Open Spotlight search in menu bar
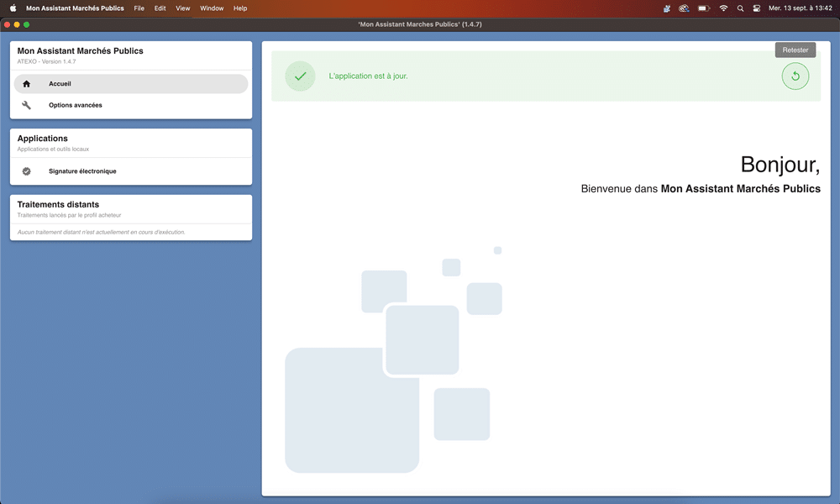Viewport: 840px width, 504px height. [x=740, y=8]
